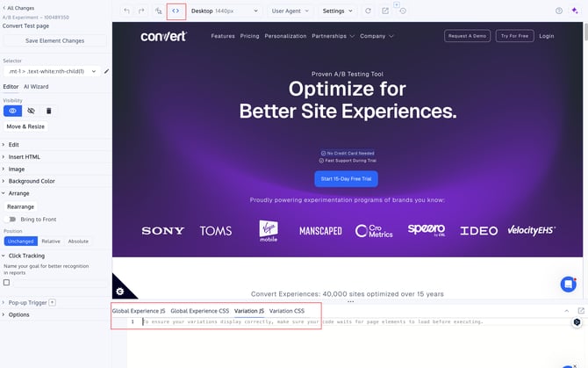Select Relative position option
The image size is (588, 368).
pyautogui.click(x=51, y=242)
